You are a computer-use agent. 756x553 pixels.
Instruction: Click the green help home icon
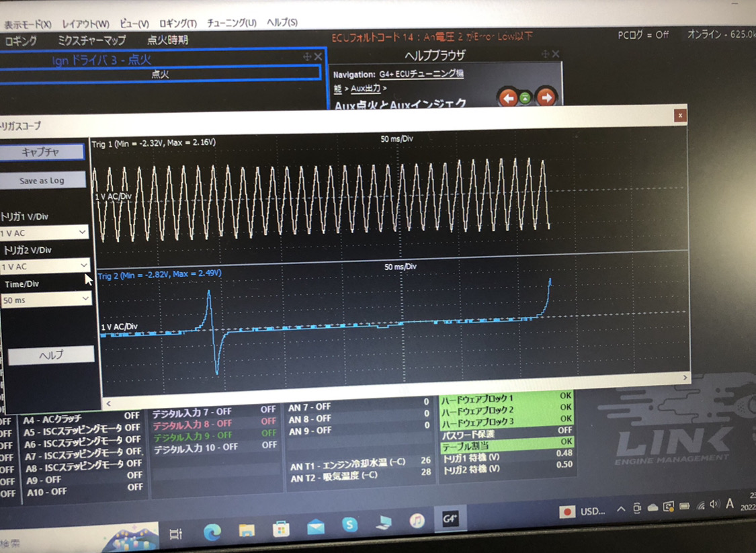[x=526, y=99]
